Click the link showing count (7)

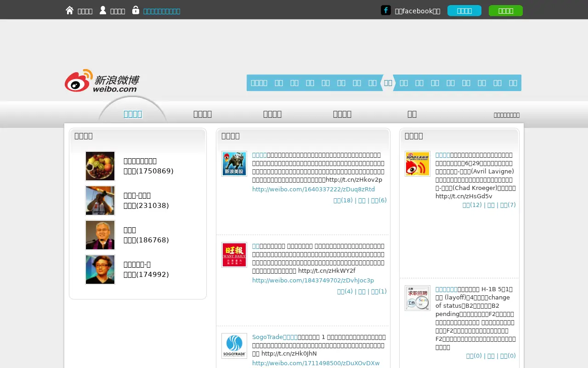point(508,205)
